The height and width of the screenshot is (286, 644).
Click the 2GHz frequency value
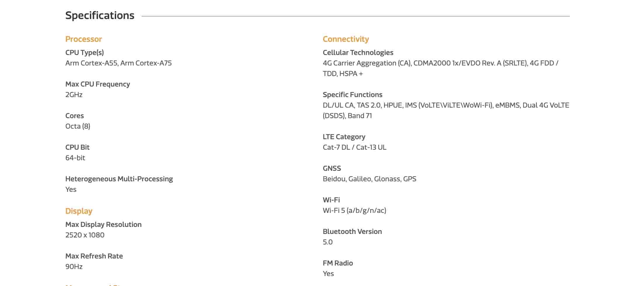[74, 95]
